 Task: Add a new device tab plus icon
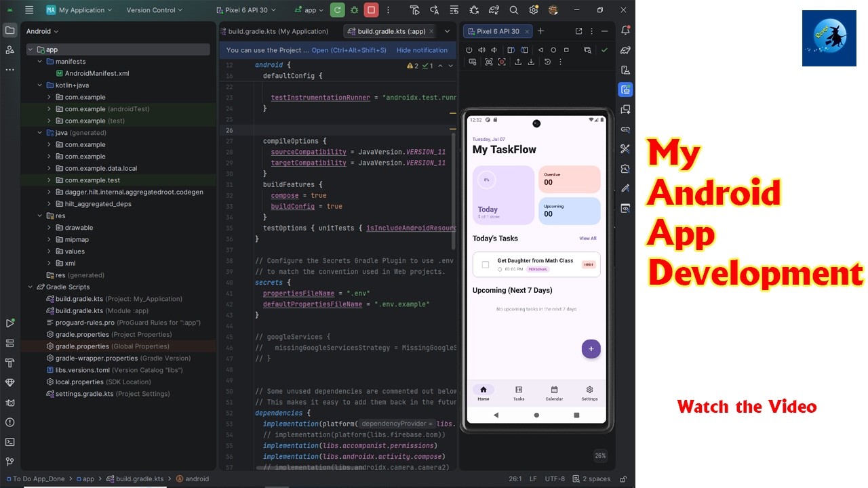[540, 31]
